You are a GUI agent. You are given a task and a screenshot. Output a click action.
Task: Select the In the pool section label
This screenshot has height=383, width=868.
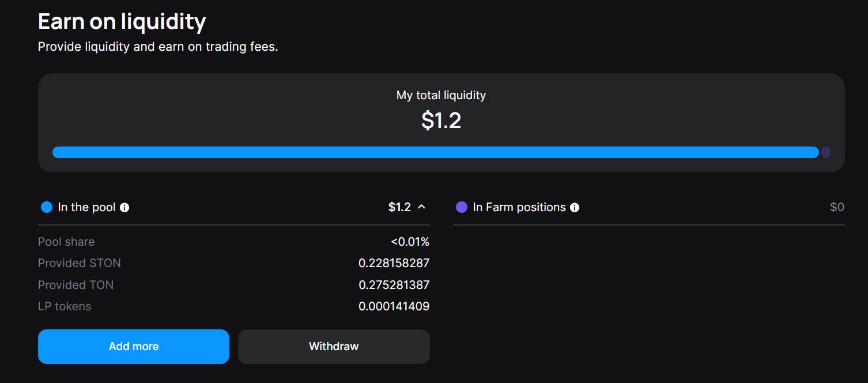pyautogui.click(x=86, y=207)
